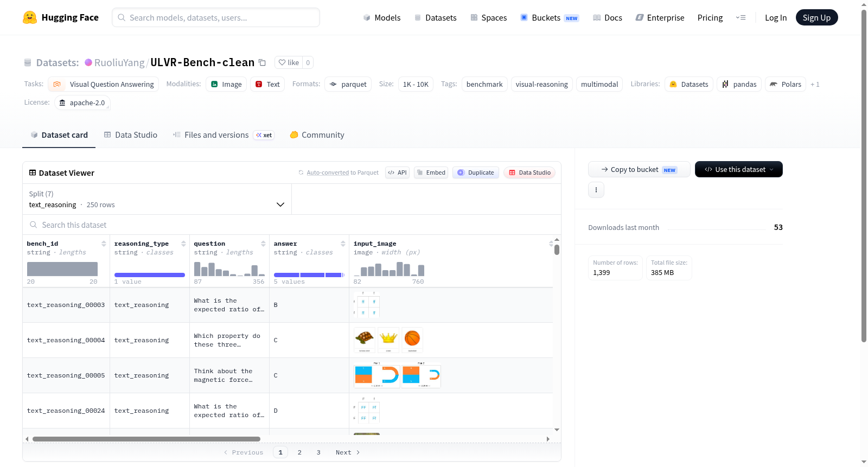Click the Log In link
The height and width of the screenshot is (467, 868).
tap(776, 17)
